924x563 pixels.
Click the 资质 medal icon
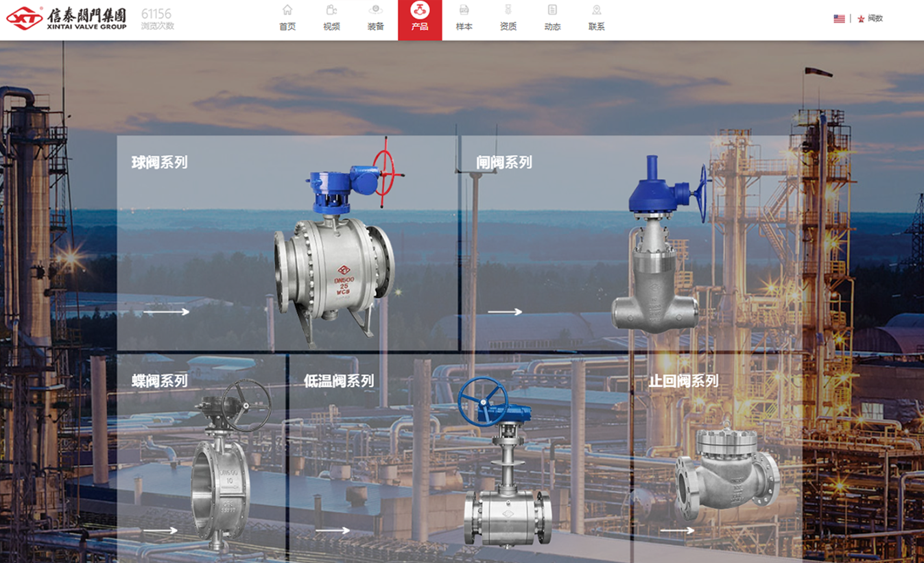click(508, 10)
